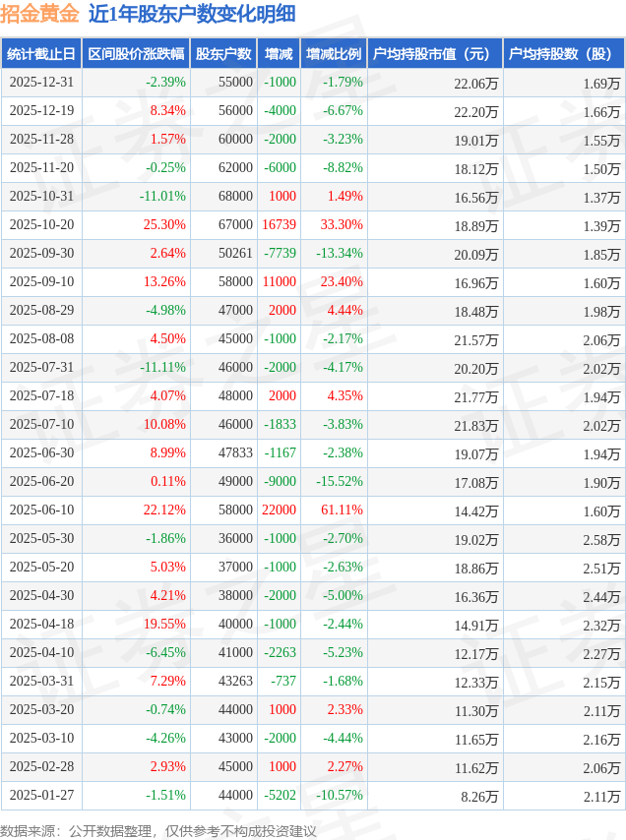This screenshot has height=840, width=626.
Task: Click the 区间股价涨跌幅 column header
Action: point(135,54)
